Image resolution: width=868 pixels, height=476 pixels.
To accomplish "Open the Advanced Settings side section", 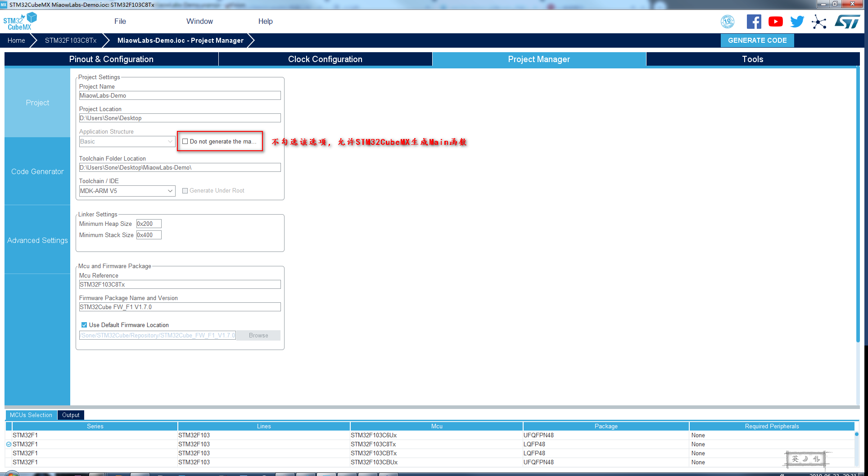I will [x=37, y=240].
